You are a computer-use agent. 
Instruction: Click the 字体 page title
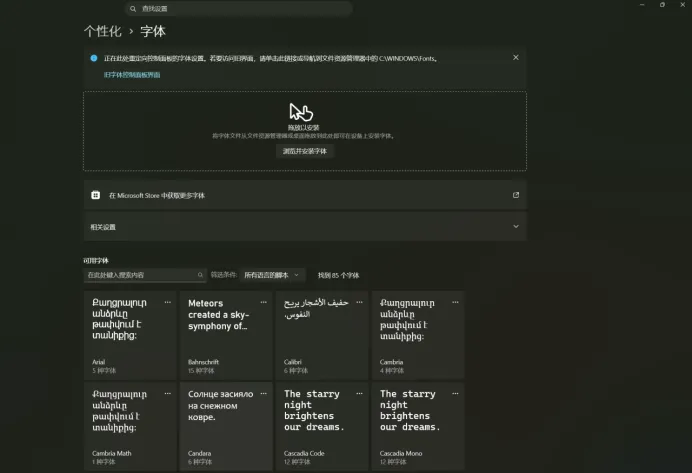pos(153,31)
